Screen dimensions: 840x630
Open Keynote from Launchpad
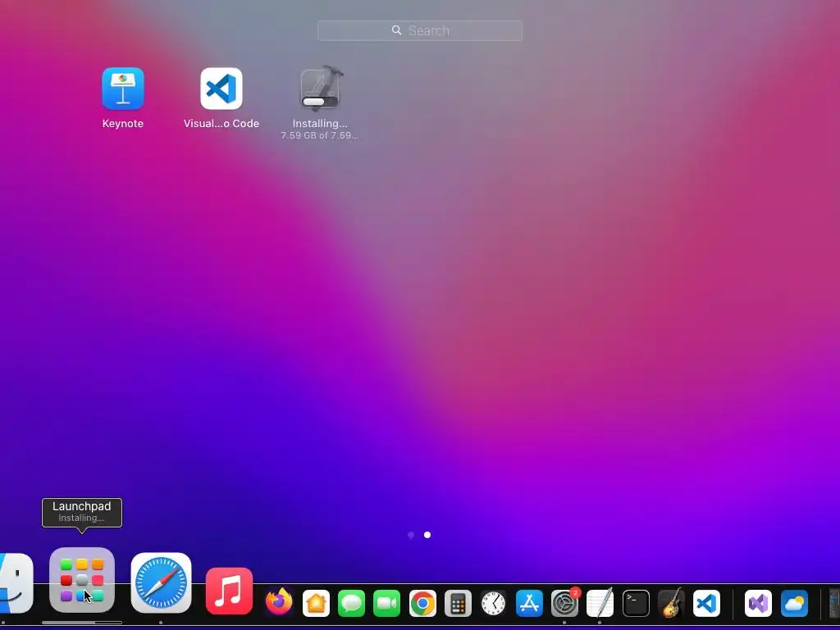click(x=123, y=89)
